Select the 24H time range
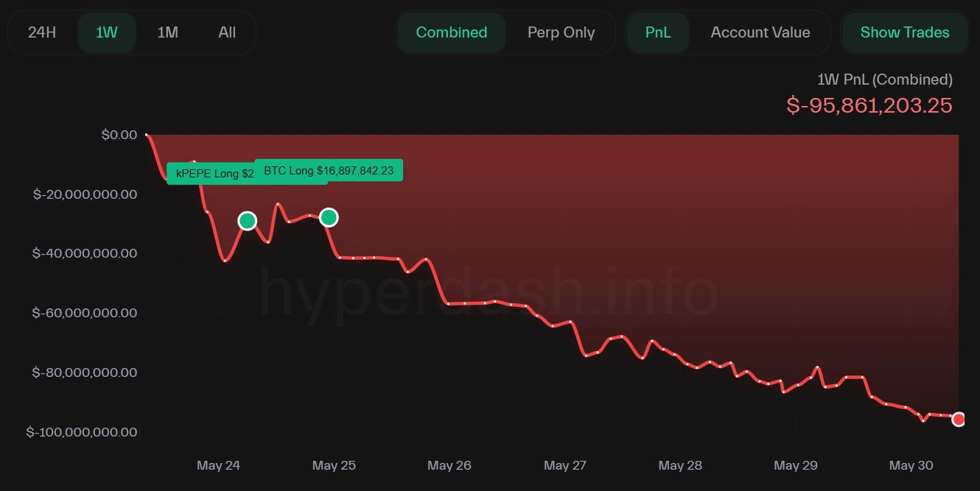This screenshot has width=980, height=491. (43, 32)
